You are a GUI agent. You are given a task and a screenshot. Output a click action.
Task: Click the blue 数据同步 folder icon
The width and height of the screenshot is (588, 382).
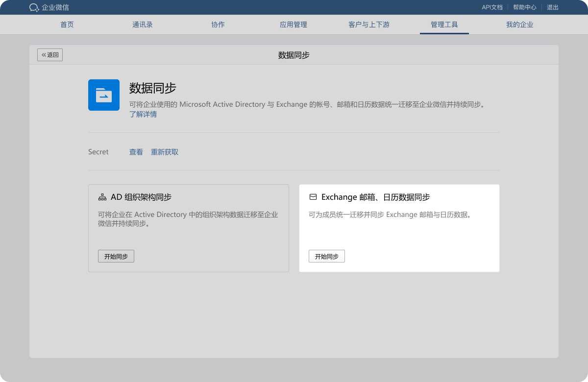[x=104, y=95]
